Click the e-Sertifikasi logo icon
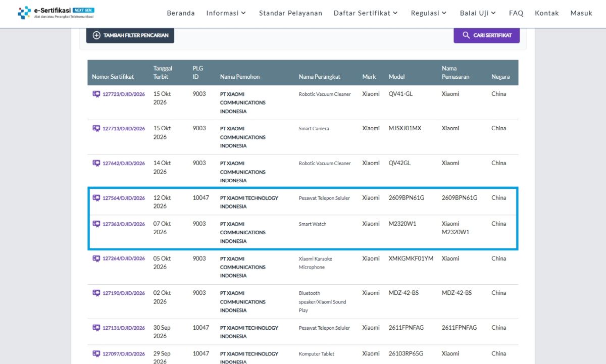Screen dimensions: 606x364 tap(24, 13)
